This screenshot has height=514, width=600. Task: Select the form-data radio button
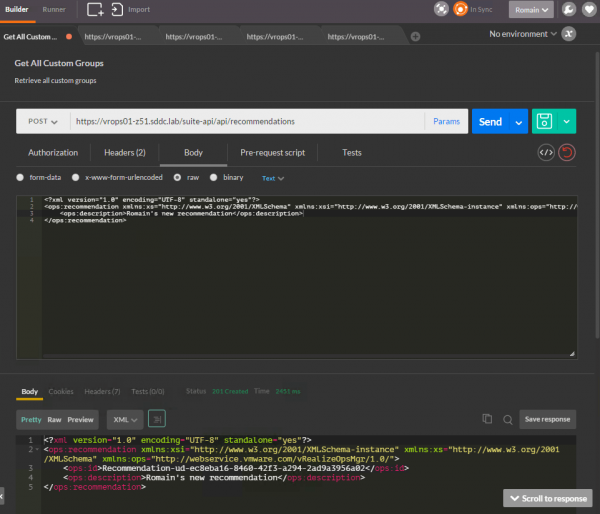click(x=20, y=178)
